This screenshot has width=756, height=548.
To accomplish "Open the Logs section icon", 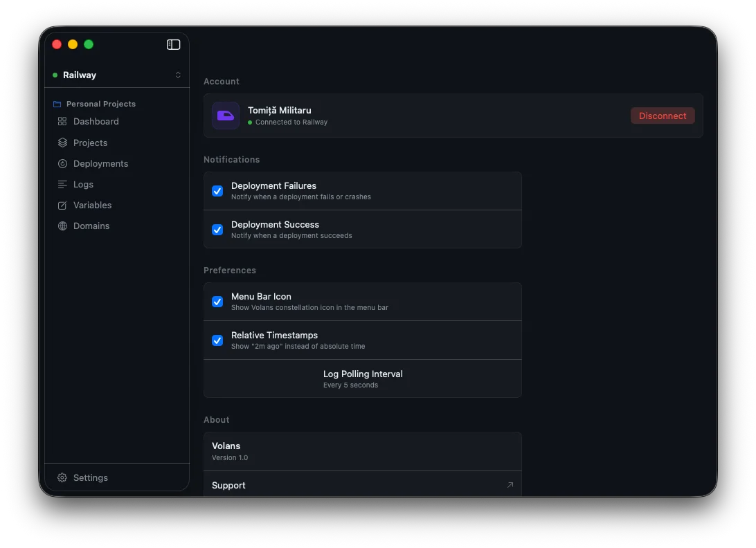I will 62,184.
